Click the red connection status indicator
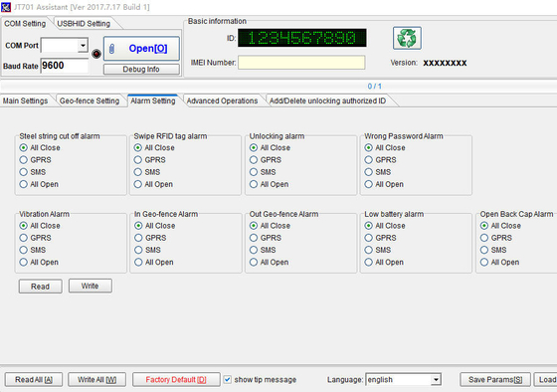The height and width of the screenshot is (392, 557). pyautogui.click(x=96, y=54)
